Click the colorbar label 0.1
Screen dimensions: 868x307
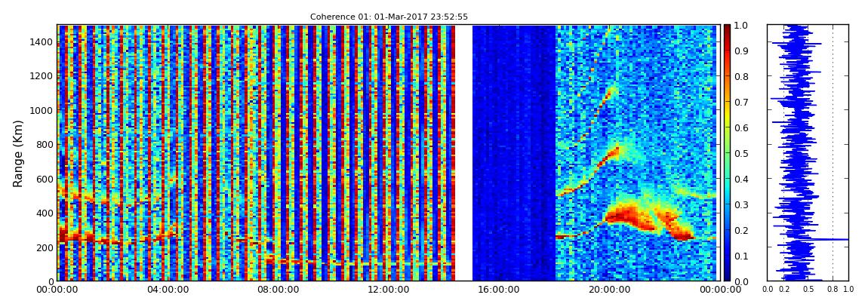pos(740,256)
